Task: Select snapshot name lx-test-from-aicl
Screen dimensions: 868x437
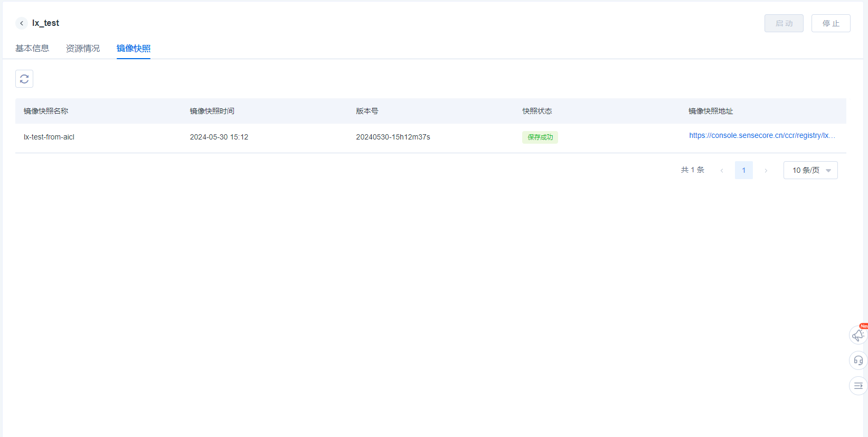Action: point(49,137)
